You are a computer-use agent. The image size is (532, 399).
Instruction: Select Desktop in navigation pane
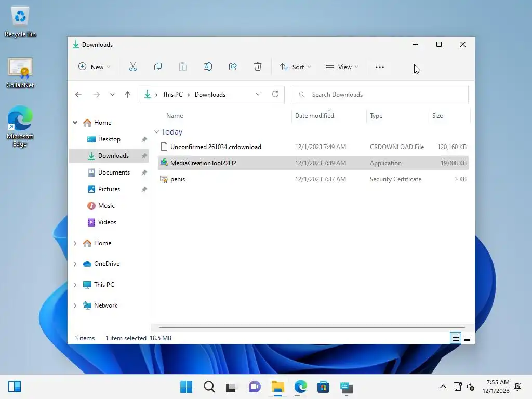(x=109, y=139)
